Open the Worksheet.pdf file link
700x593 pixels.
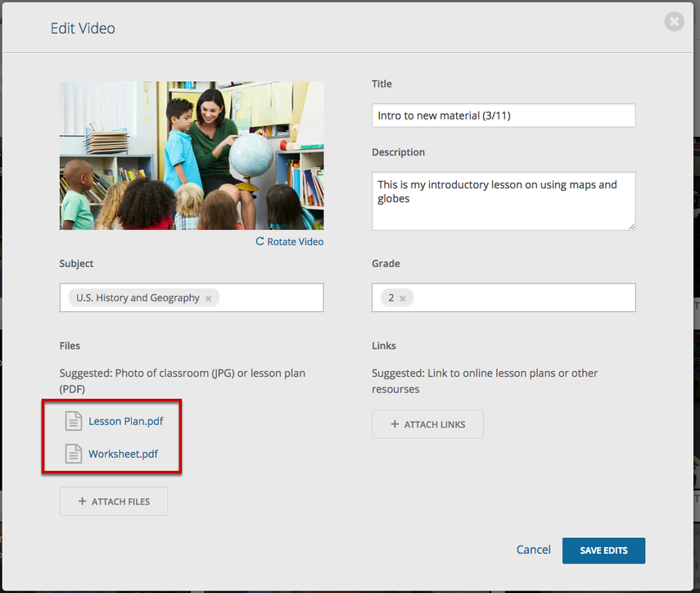coord(123,454)
